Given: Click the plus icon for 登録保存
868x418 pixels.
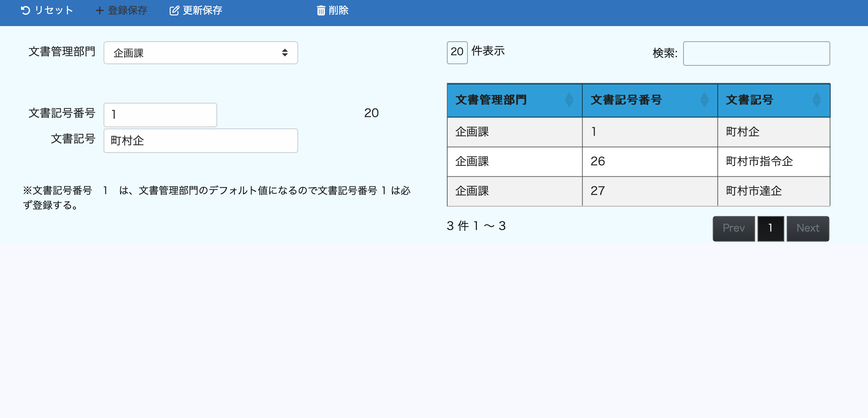Looking at the screenshot, I should 100,11.
